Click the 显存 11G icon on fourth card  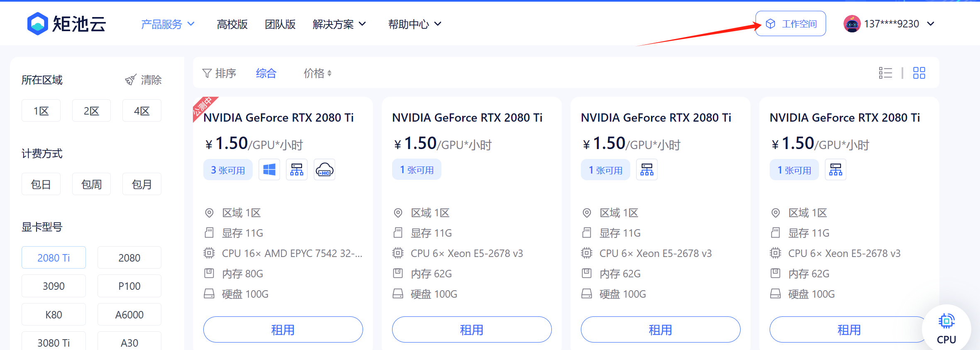[x=775, y=233]
